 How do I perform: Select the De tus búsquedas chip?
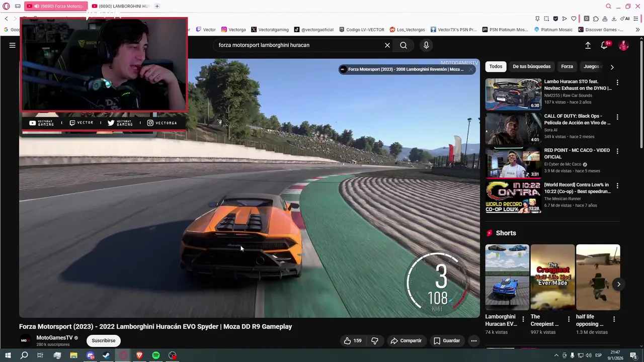click(x=531, y=66)
